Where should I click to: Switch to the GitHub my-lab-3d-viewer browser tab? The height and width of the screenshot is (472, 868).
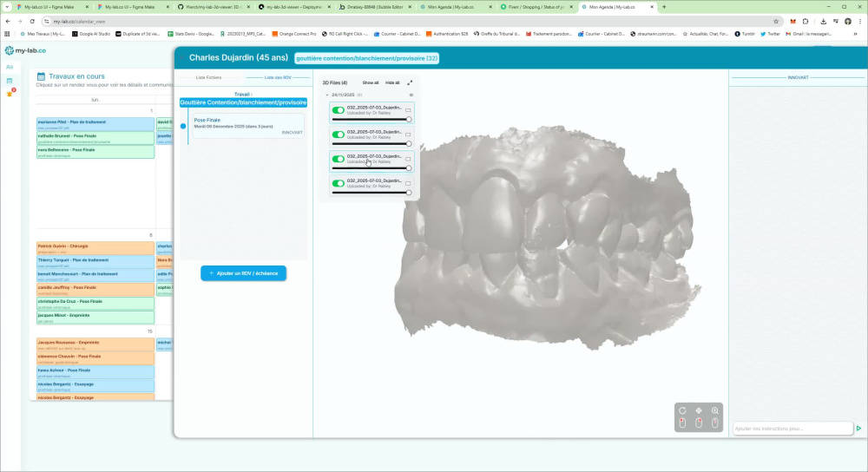[214, 7]
